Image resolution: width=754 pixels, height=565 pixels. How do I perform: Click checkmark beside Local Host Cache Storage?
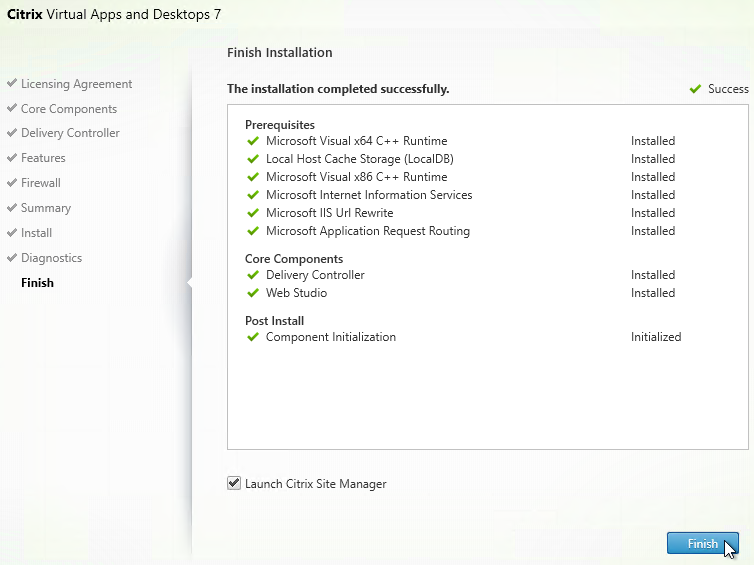tap(252, 159)
